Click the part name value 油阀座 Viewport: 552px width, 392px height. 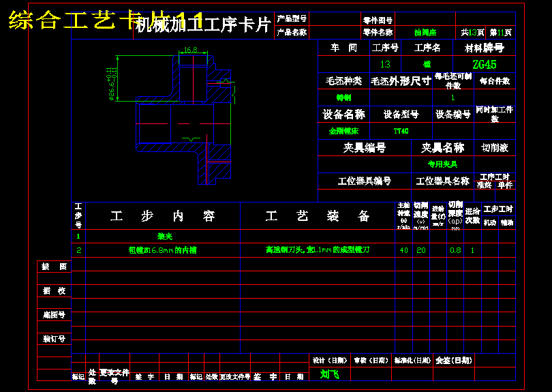pos(425,33)
